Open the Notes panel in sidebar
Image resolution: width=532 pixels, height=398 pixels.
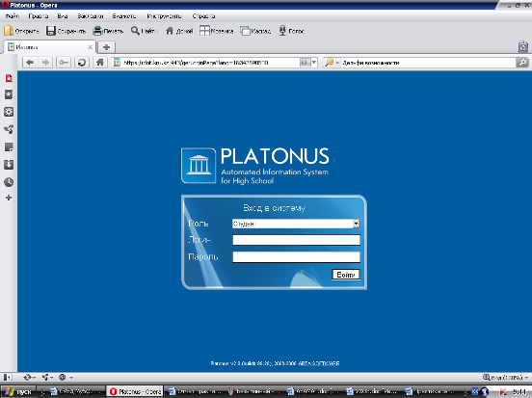pos(9,147)
